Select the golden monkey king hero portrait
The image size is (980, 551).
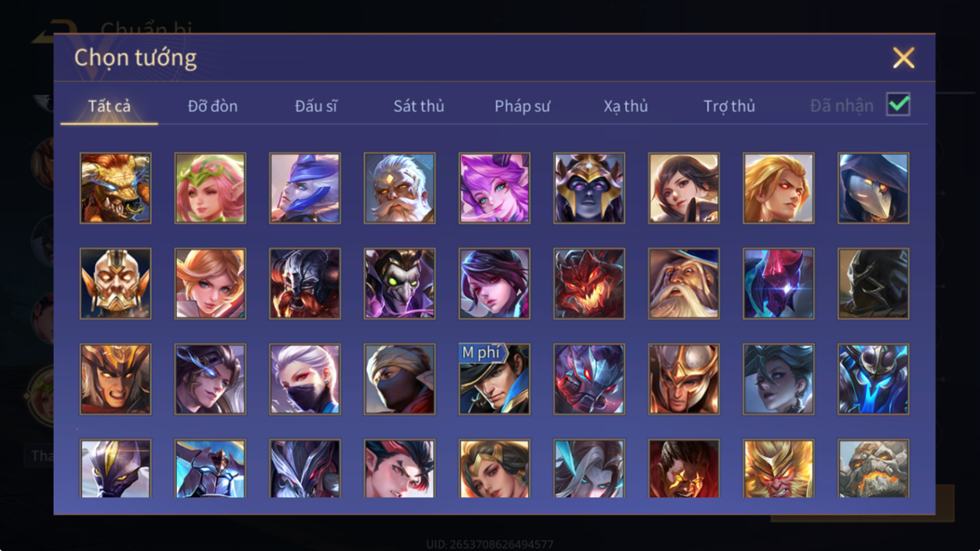click(778, 469)
